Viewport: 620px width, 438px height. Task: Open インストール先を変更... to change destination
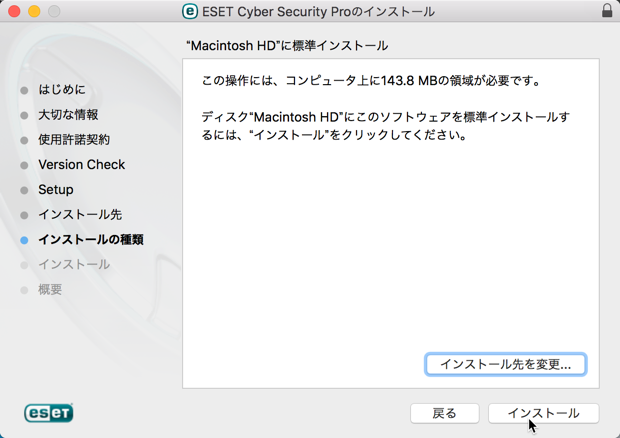tap(506, 364)
